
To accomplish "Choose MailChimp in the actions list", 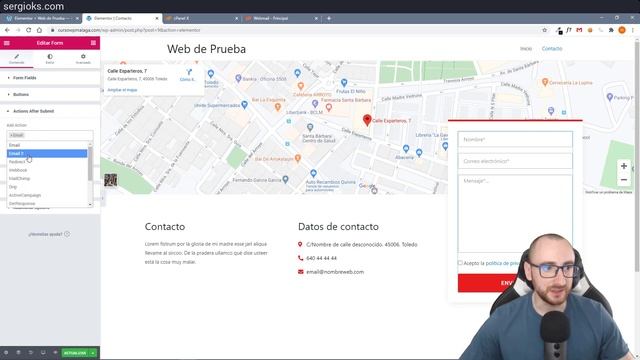I will (x=47, y=178).
